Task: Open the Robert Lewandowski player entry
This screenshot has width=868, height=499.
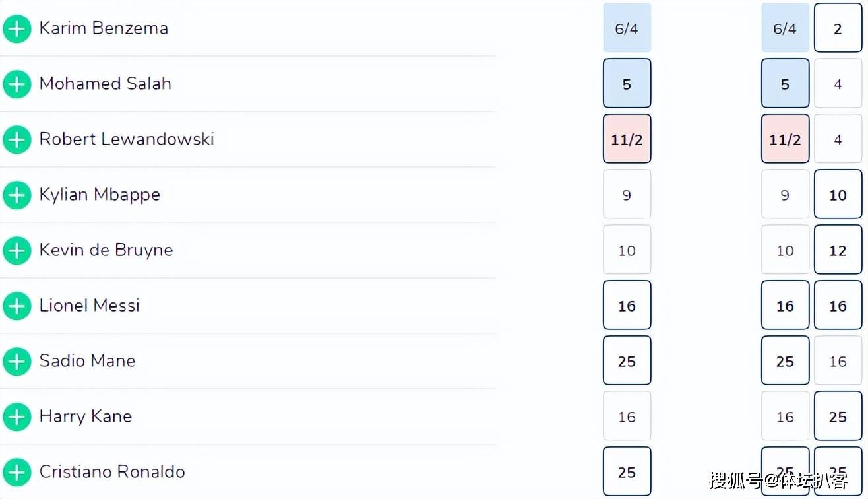Action: 127,139
